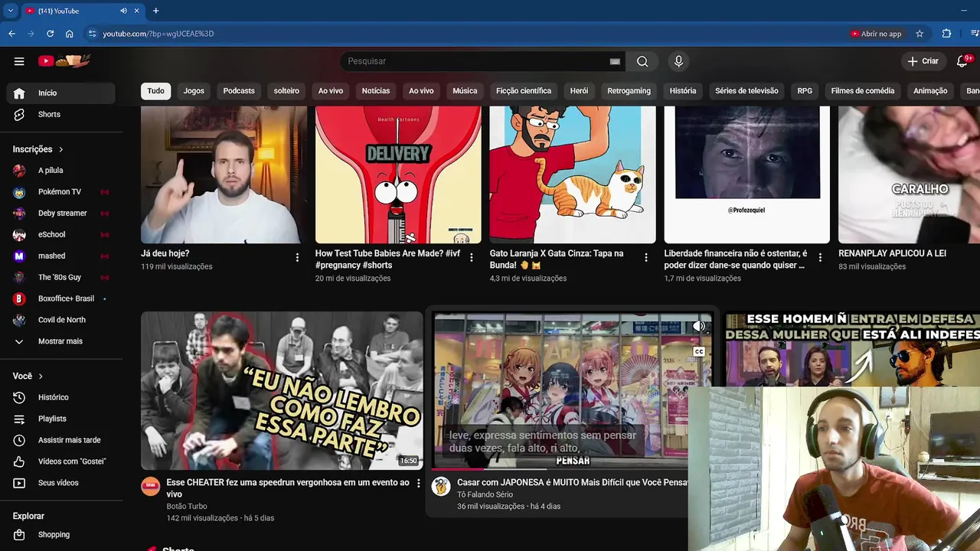Open "Casar com JAPONESA" video title

pyautogui.click(x=573, y=483)
